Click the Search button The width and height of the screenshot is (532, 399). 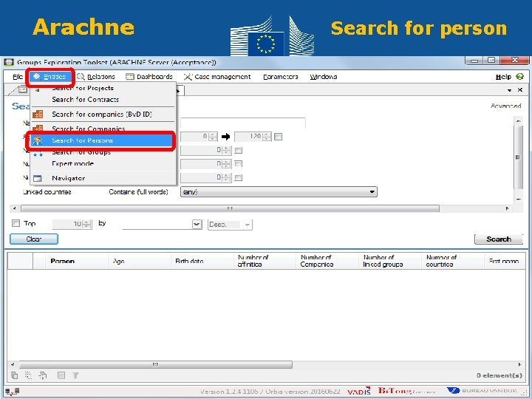click(x=499, y=239)
